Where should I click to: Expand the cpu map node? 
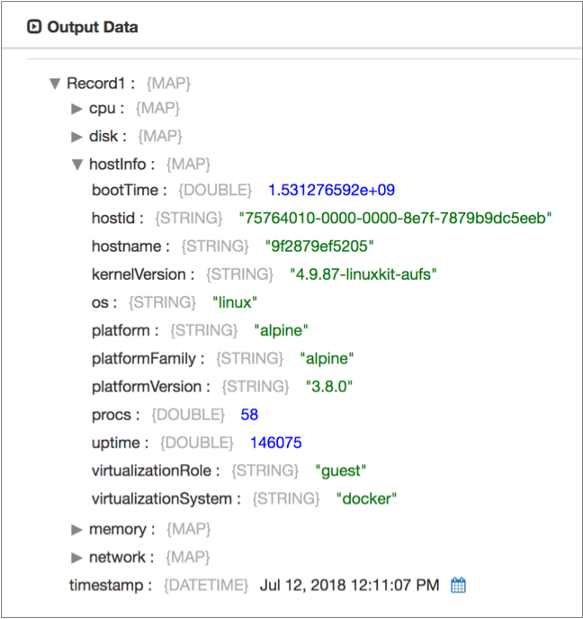pyautogui.click(x=77, y=109)
